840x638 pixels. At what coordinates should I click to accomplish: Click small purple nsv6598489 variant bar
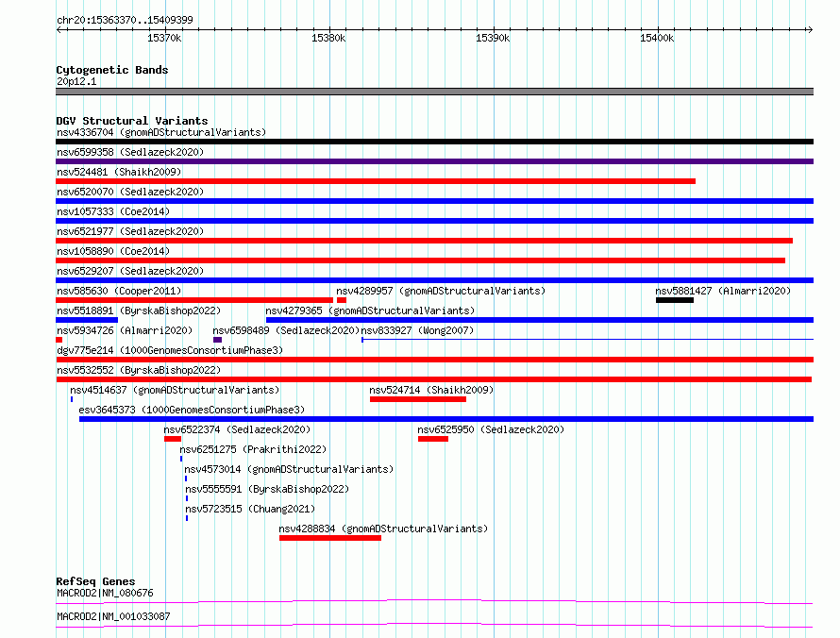pyautogui.click(x=217, y=340)
